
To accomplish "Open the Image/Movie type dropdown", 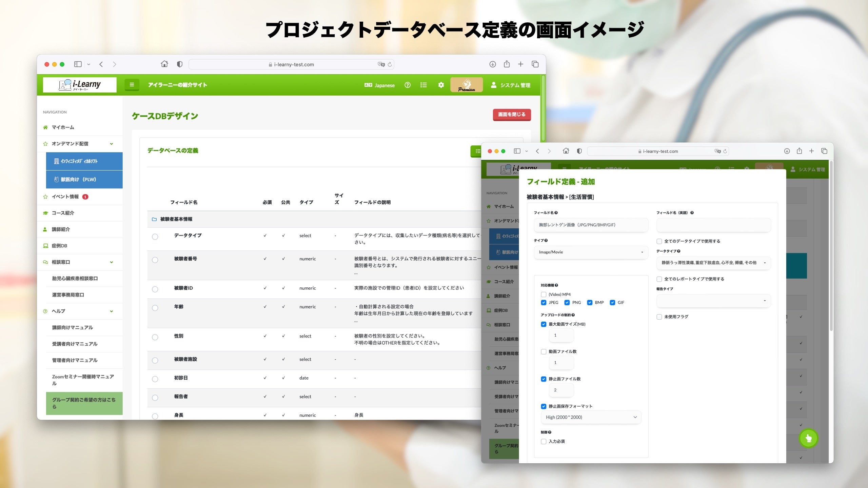I will click(x=591, y=252).
